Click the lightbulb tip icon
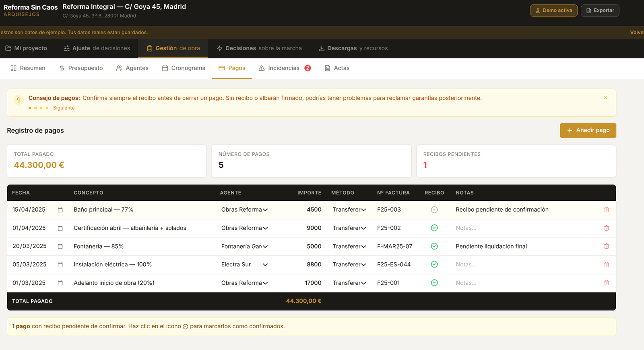 pyautogui.click(x=19, y=100)
